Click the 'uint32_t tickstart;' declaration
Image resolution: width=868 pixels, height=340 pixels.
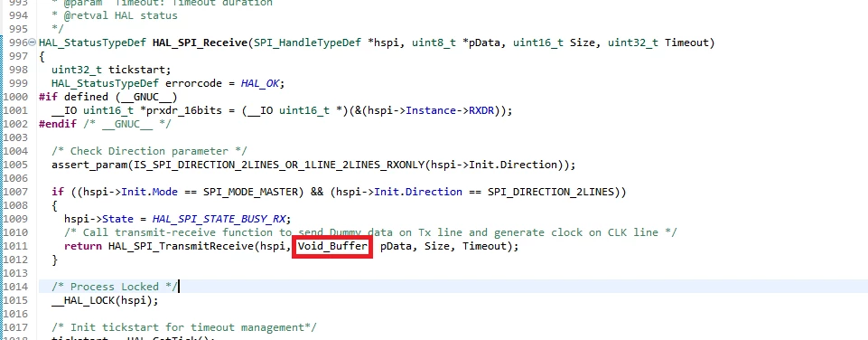tap(111, 70)
